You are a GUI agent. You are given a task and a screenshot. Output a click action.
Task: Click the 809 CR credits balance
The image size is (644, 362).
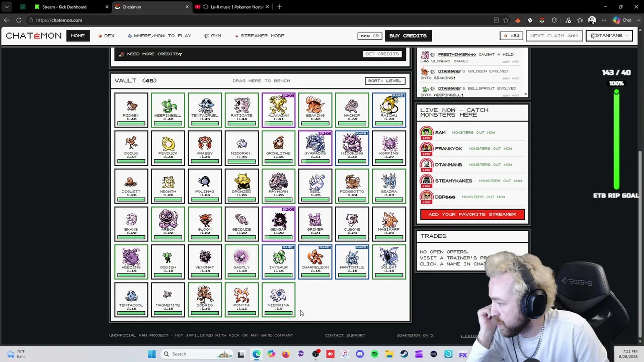370,36
